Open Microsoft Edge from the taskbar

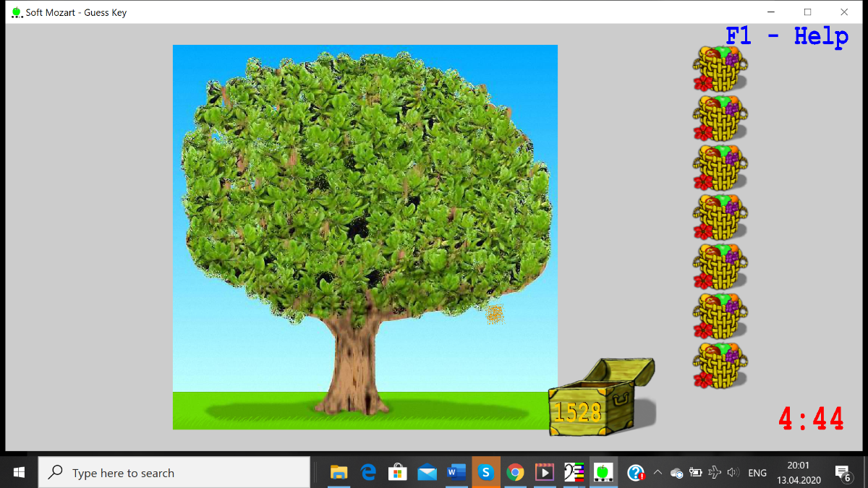pos(368,473)
